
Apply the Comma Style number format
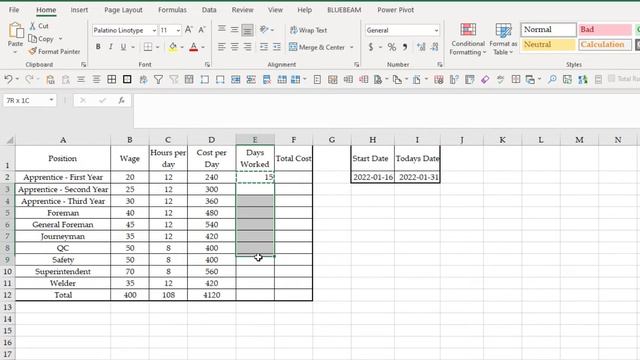[405, 47]
